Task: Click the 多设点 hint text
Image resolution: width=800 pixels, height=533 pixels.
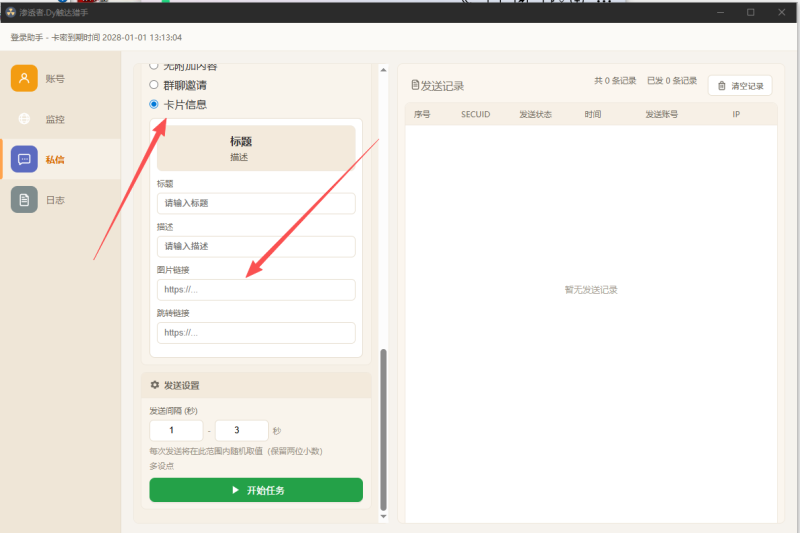Action: (x=162, y=466)
